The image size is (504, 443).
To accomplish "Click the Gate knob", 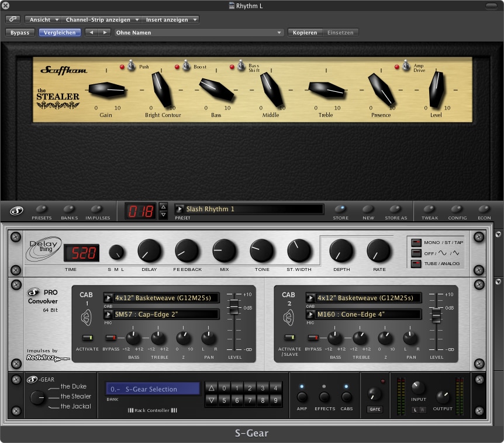I will (x=374, y=394).
